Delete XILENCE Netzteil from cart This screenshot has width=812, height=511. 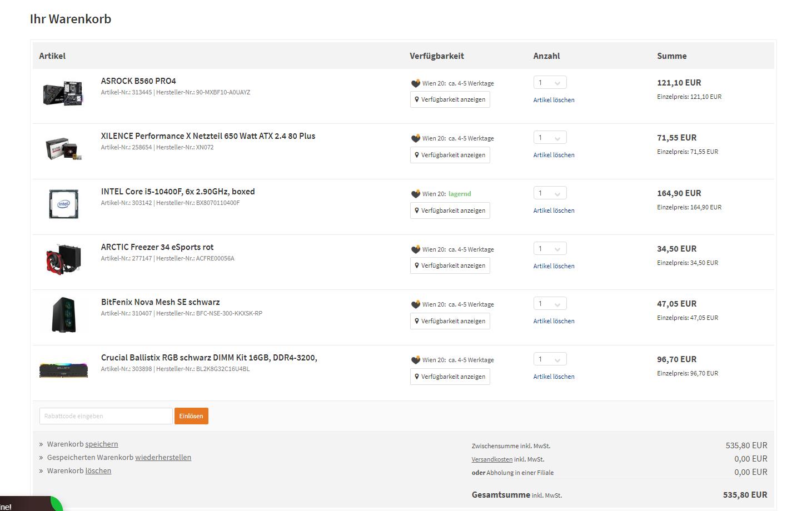click(554, 155)
